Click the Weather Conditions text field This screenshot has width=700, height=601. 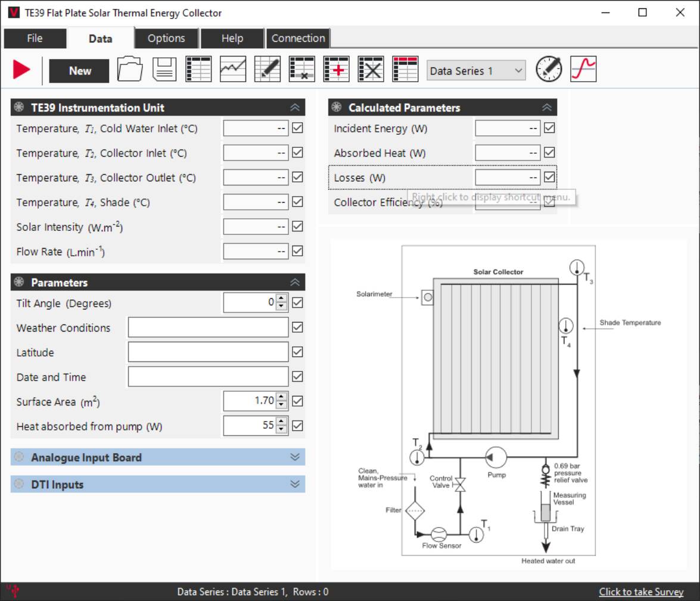coord(208,328)
